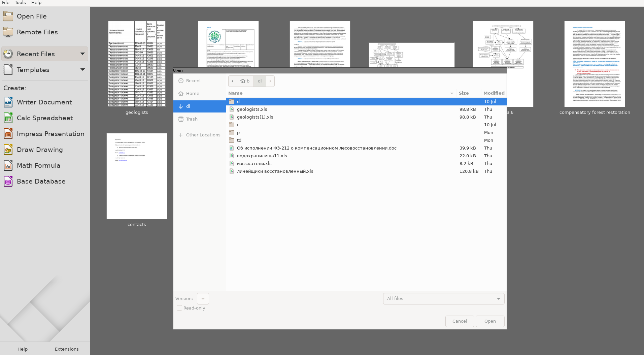Click the Remote Files folder icon
The height and width of the screenshot is (355, 644).
[x=8, y=32]
